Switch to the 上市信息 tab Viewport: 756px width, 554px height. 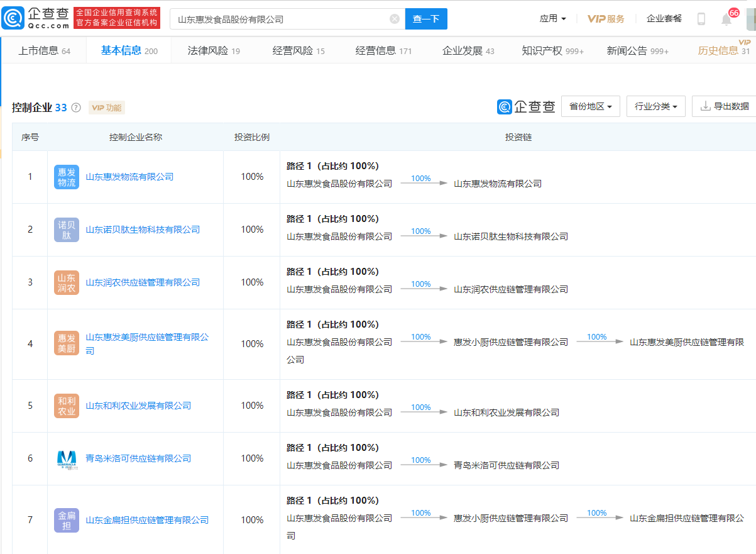(x=44, y=50)
